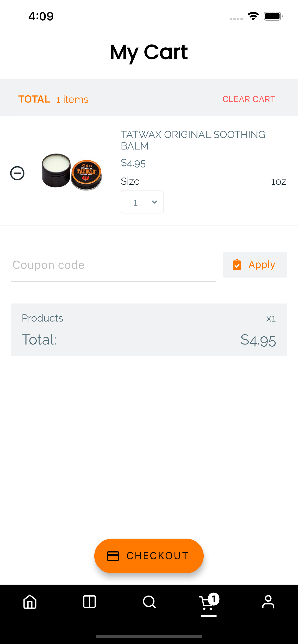This screenshot has height=644, width=298.
Task: Open the cart tab with badge
Action: pos(209,602)
